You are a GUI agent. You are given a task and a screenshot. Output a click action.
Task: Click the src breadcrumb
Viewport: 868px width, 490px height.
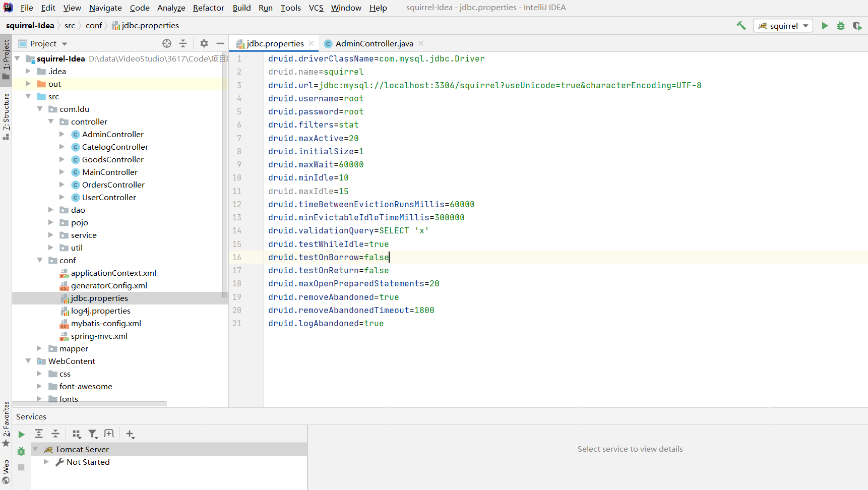click(x=70, y=25)
